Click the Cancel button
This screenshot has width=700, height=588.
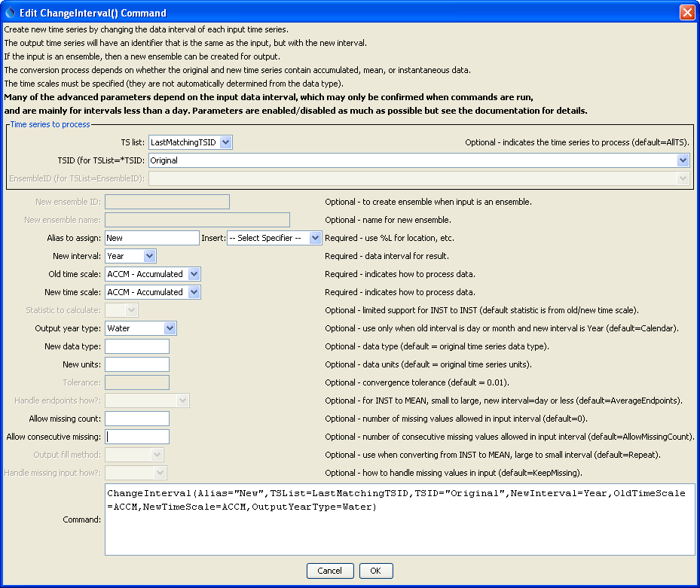click(329, 570)
